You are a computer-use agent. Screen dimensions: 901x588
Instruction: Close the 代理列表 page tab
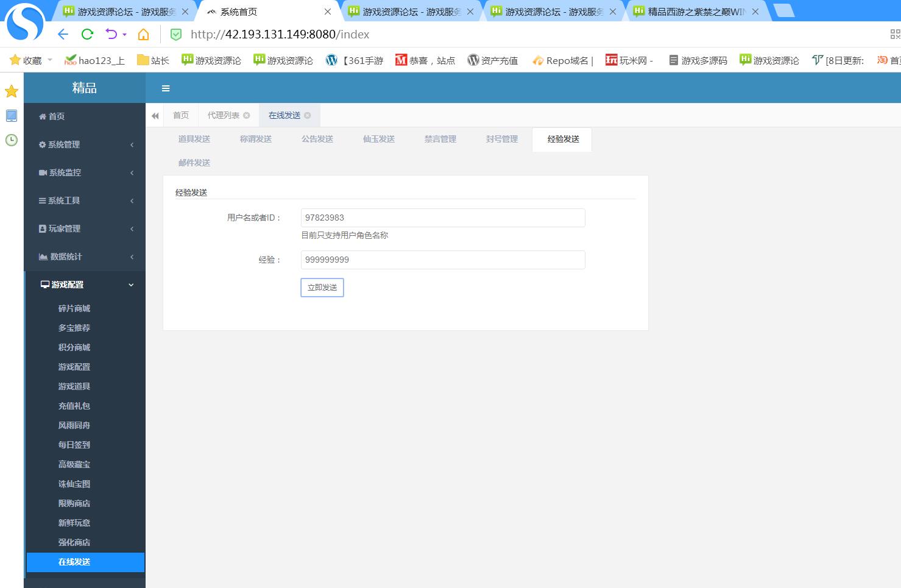coord(247,116)
